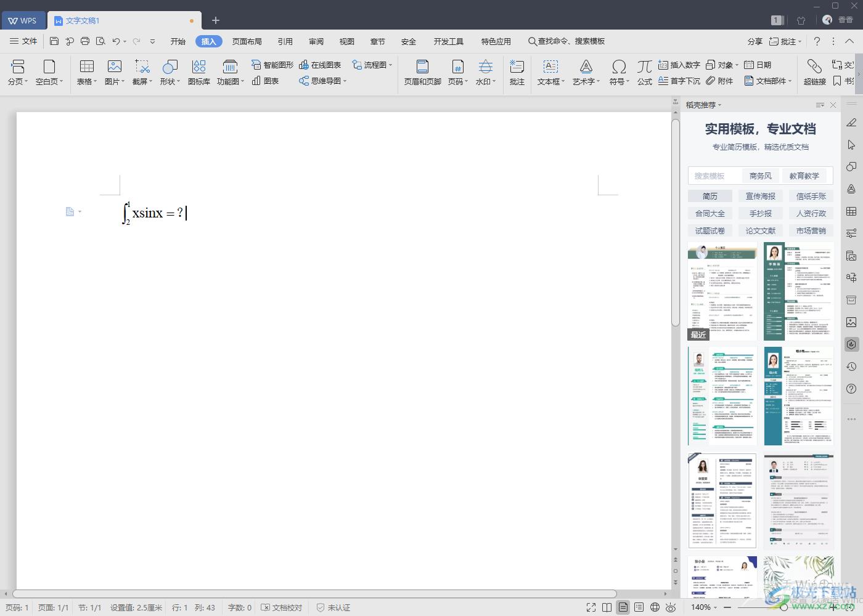Open the icon library (图标库)
The width and height of the screenshot is (863, 616).
click(x=198, y=72)
